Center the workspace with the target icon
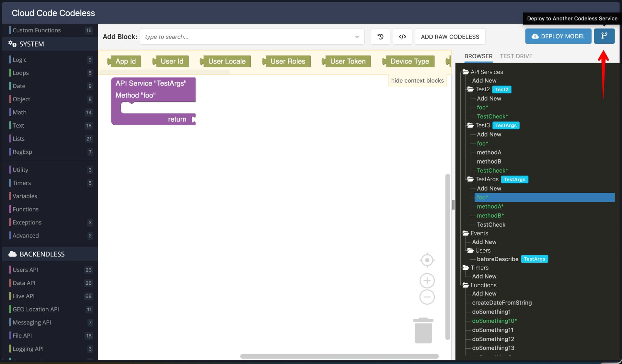The width and height of the screenshot is (622, 364). tap(427, 260)
